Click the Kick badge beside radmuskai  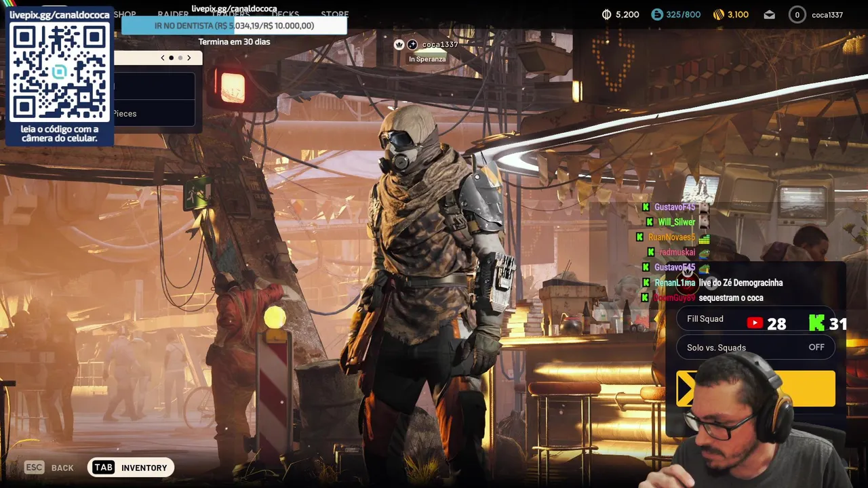coord(651,252)
